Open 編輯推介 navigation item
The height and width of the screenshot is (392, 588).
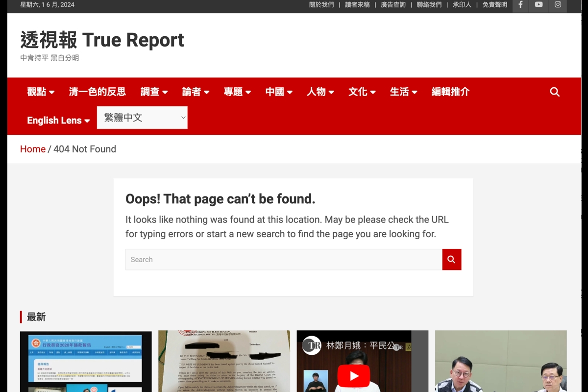pyautogui.click(x=450, y=92)
